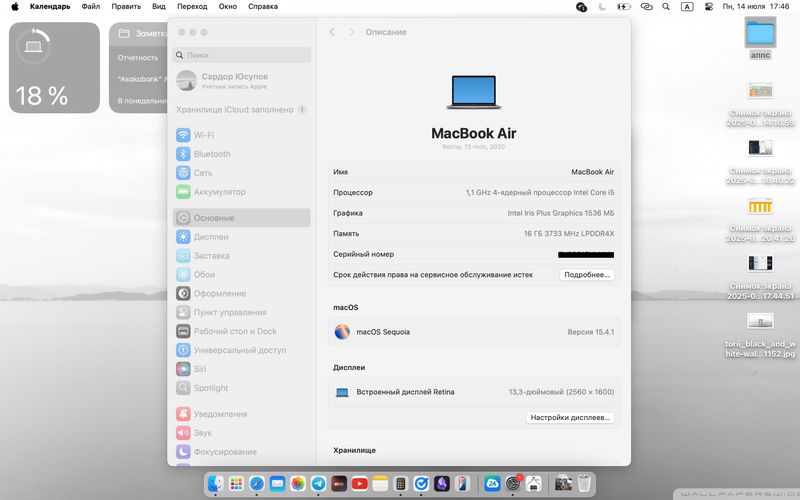Open Siri settings in the sidebar
Screen dimensions: 800x500
[241, 369]
